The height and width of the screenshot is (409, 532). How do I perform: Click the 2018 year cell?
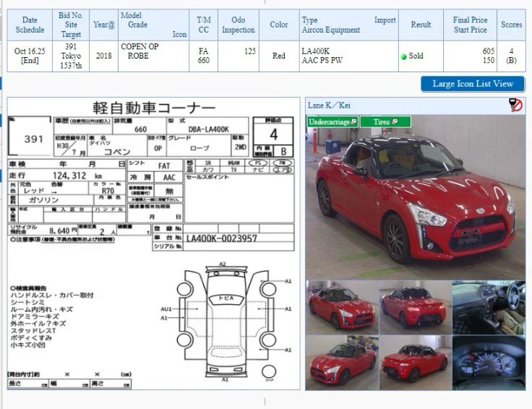pyautogui.click(x=104, y=56)
